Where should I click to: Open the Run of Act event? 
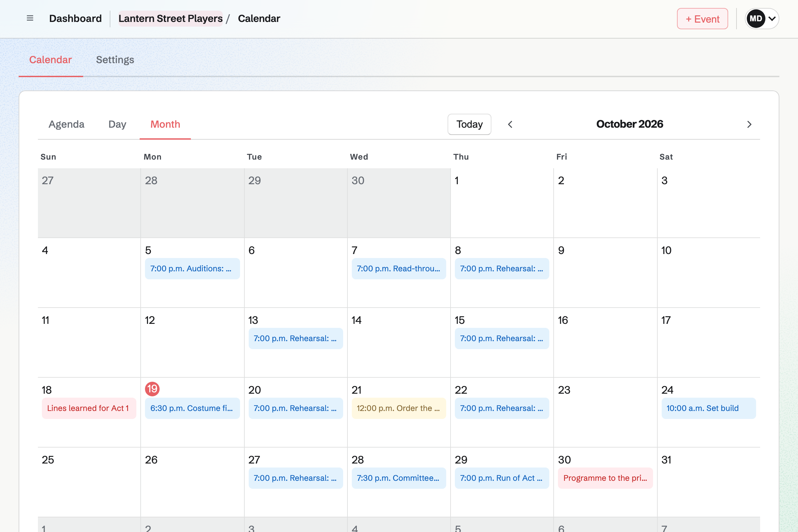tap(502, 478)
